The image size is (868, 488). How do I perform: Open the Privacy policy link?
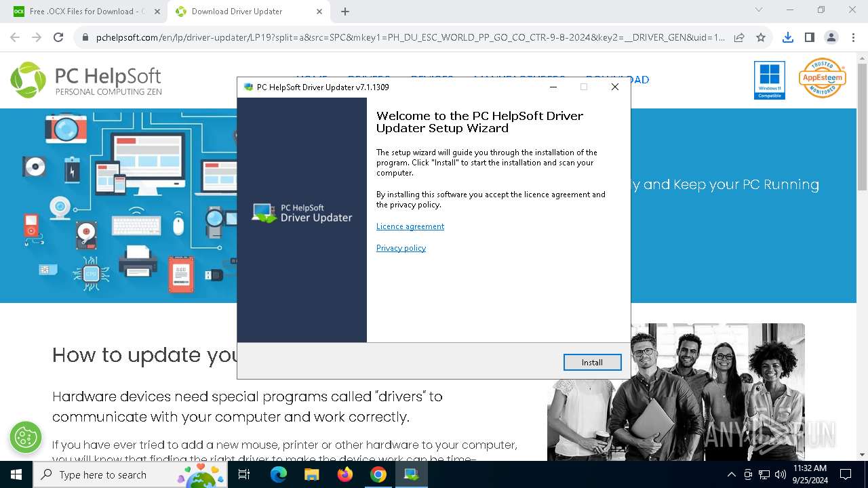tap(401, 248)
